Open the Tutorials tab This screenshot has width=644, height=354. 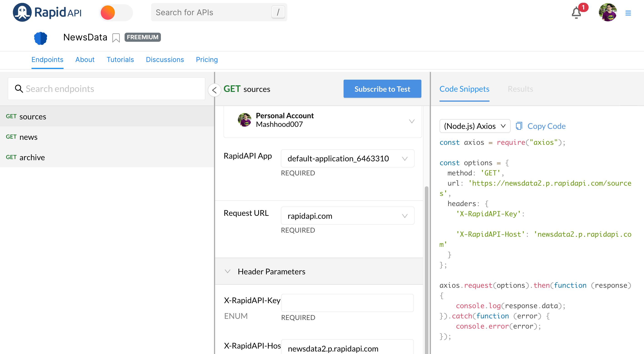(x=120, y=59)
